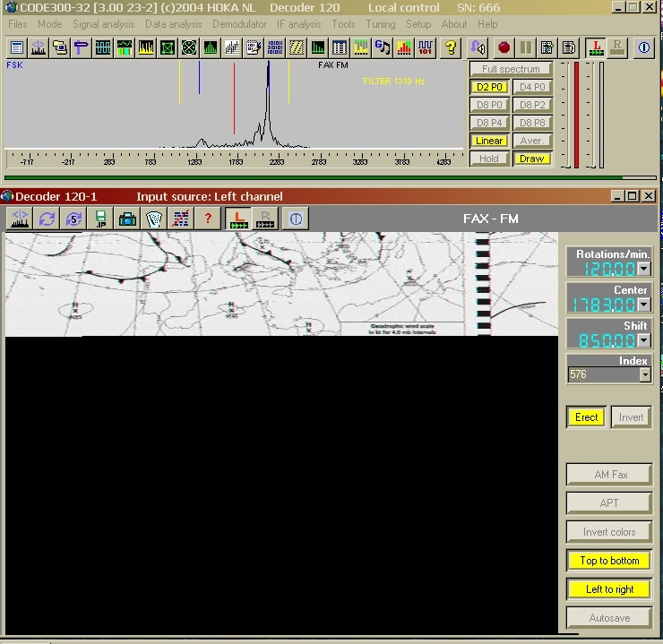The height and width of the screenshot is (644, 663).
Task: Click the tuning spectrum icon in Decoder 120-1 toolbar
Action: 20,219
